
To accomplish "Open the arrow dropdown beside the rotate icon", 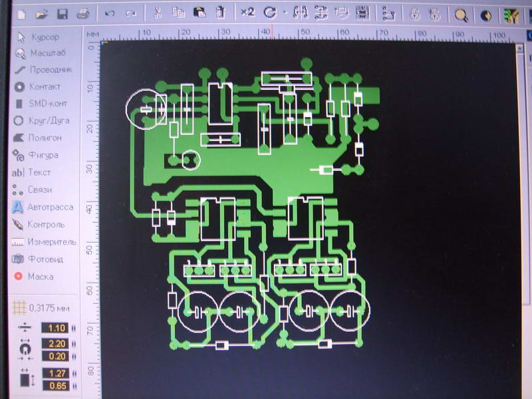I will [x=284, y=13].
